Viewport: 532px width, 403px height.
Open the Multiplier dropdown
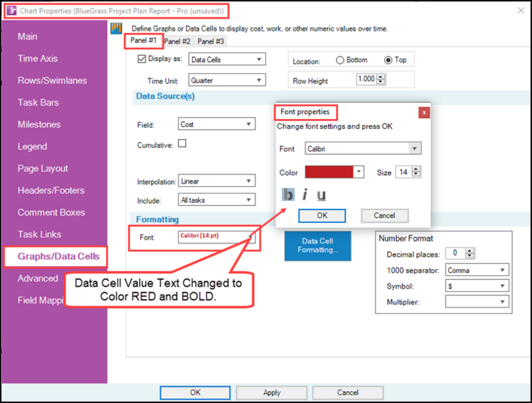pyautogui.click(x=477, y=302)
